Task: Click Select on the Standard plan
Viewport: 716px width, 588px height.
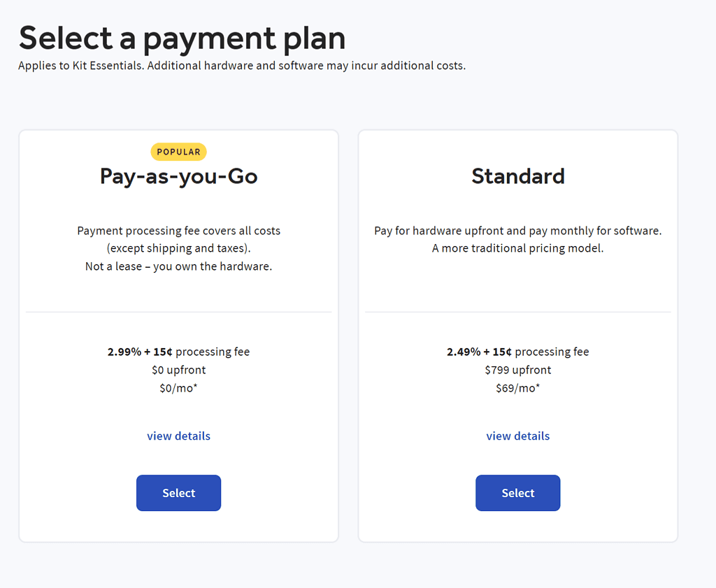Action: coord(517,493)
